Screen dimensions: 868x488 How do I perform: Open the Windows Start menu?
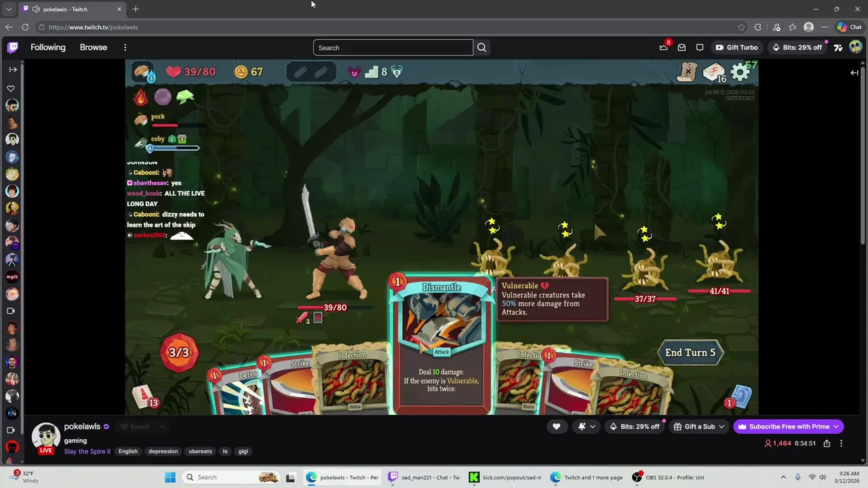(170, 477)
